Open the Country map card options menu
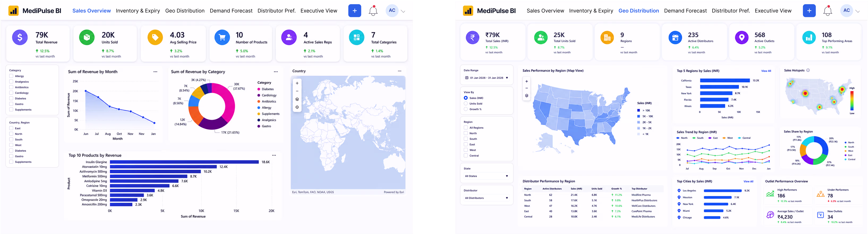Screen dimensions: 868x234 point(399,71)
